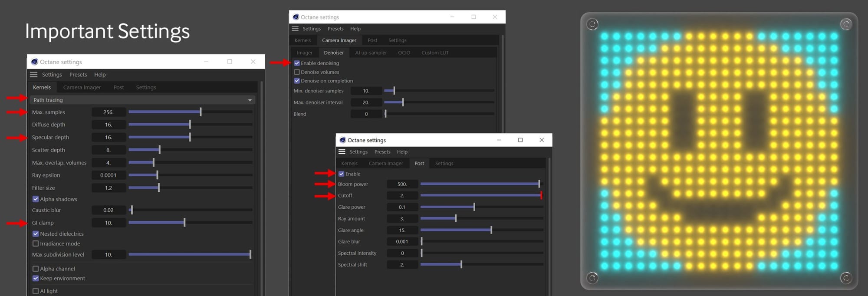Screen dimensions: 868x296
Task: Select Imager sub-tab in Denoiser window
Action: [x=305, y=53]
